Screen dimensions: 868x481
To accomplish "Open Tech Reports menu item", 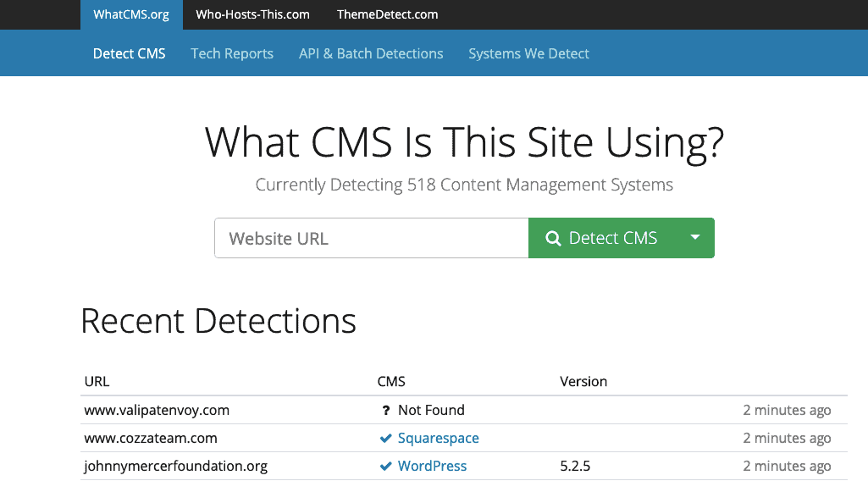I will point(232,53).
